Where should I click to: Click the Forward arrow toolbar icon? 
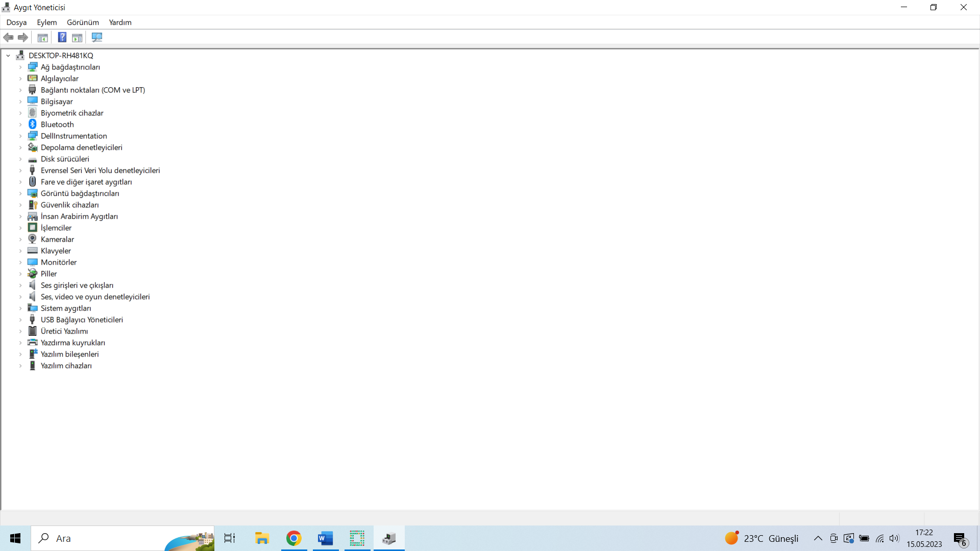point(23,37)
